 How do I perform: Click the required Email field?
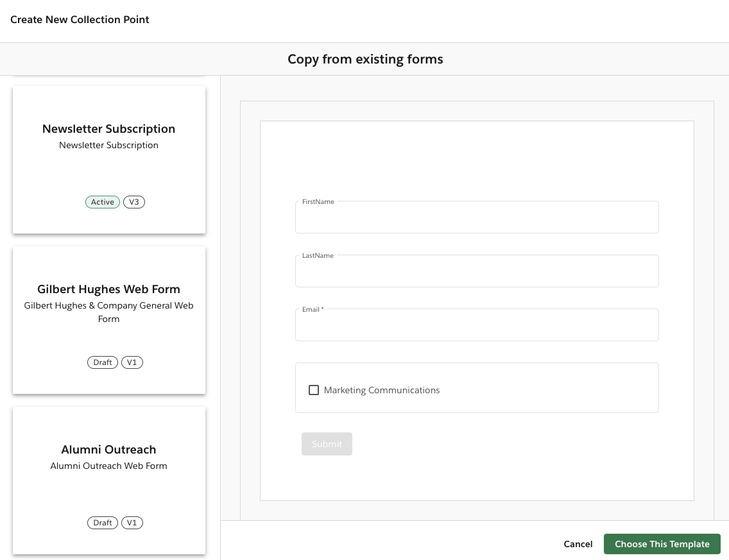click(477, 325)
